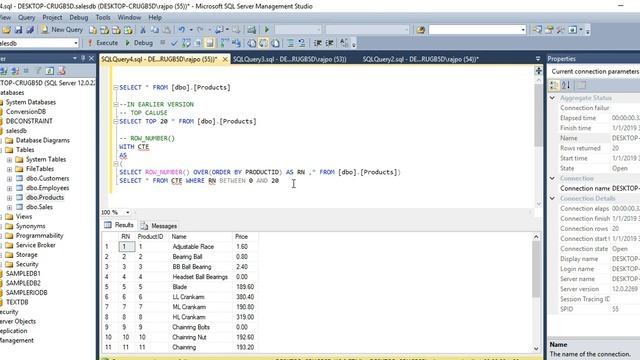
Task: Uncomment the selected lines icon
Action: point(302,43)
